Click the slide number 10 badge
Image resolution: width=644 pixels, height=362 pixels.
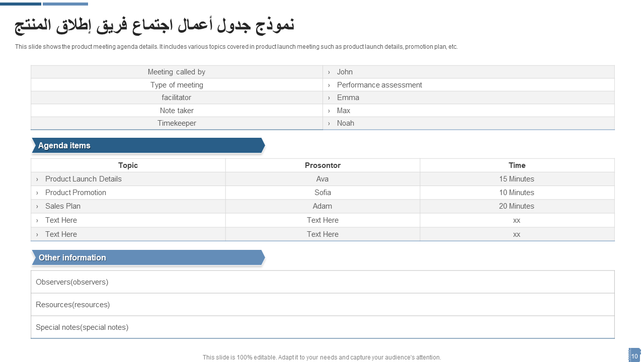coord(634,356)
